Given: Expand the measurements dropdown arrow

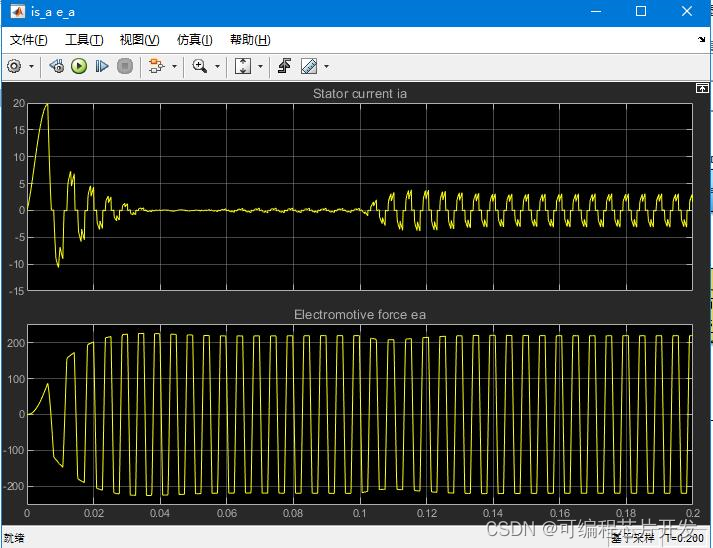Looking at the screenshot, I should tap(326, 66).
